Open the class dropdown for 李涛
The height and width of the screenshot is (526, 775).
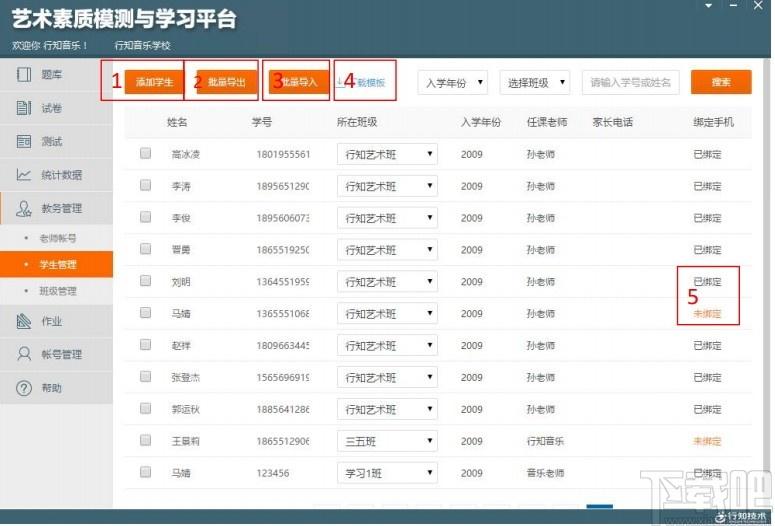click(387, 186)
